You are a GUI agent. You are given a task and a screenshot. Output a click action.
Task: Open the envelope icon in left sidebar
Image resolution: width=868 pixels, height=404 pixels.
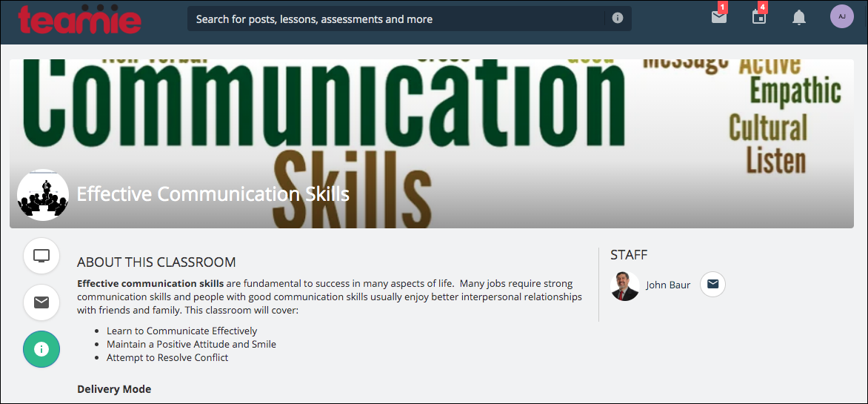point(41,302)
